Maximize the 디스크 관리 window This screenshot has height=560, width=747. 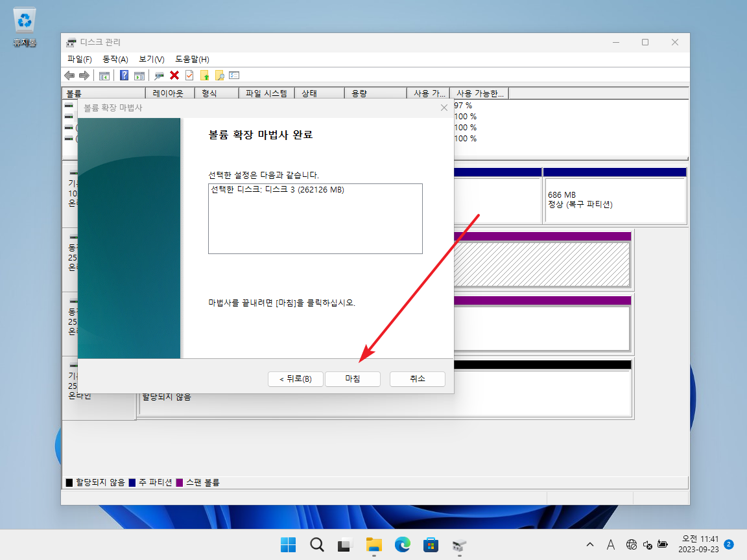pos(645,42)
